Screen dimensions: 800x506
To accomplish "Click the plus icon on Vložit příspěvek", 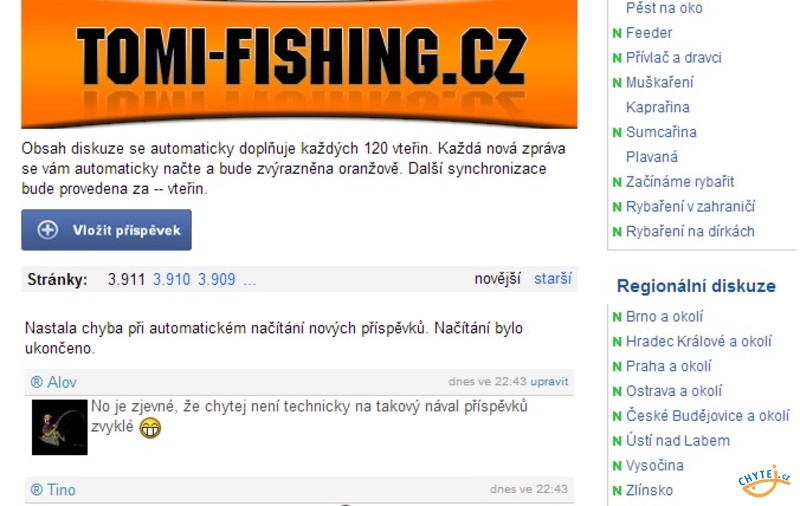I will coord(47,230).
